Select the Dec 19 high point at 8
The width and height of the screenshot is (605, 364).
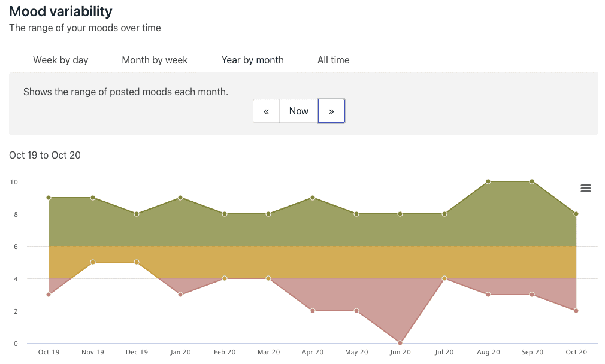tap(137, 214)
